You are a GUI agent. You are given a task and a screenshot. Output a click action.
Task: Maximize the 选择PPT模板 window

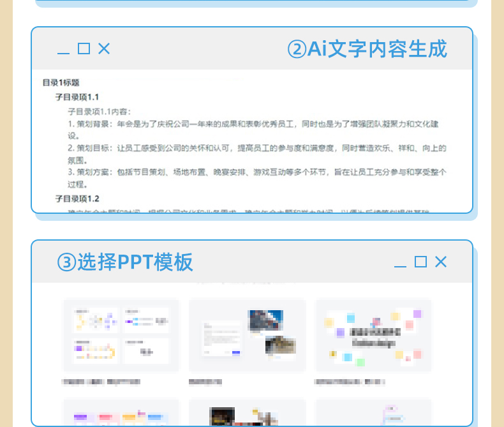(x=420, y=262)
